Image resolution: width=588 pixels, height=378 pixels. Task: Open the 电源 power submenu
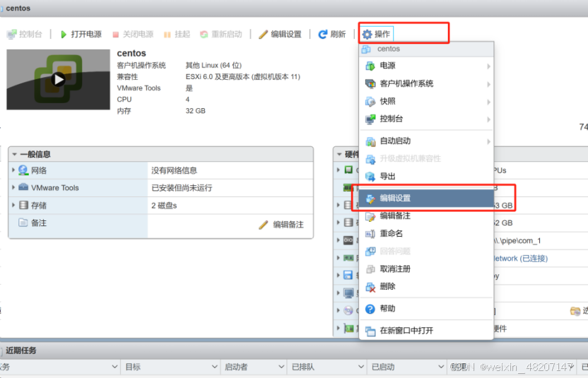point(426,66)
